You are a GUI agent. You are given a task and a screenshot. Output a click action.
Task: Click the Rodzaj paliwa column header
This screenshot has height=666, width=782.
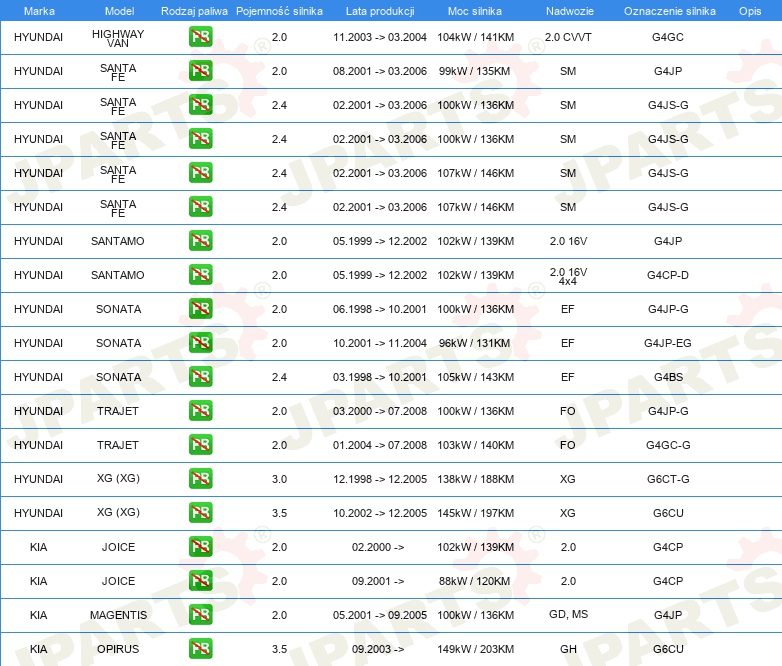[194, 11]
